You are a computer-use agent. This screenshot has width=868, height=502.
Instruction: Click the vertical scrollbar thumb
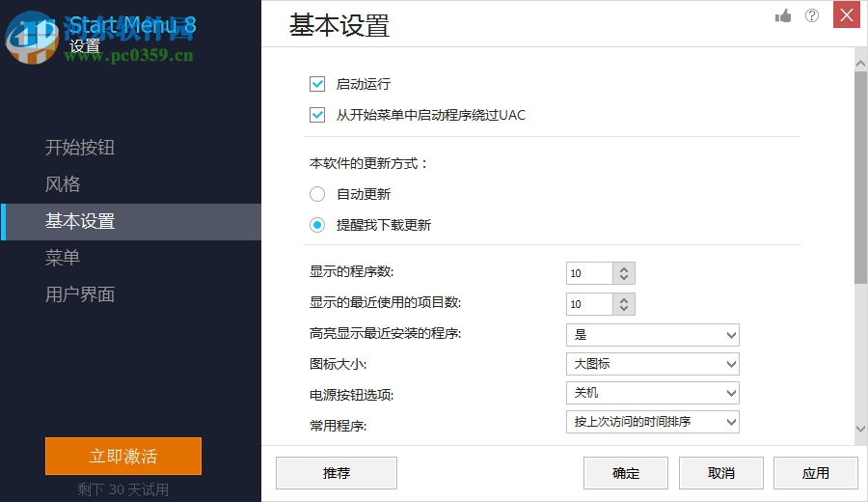pyautogui.click(x=860, y=178)
